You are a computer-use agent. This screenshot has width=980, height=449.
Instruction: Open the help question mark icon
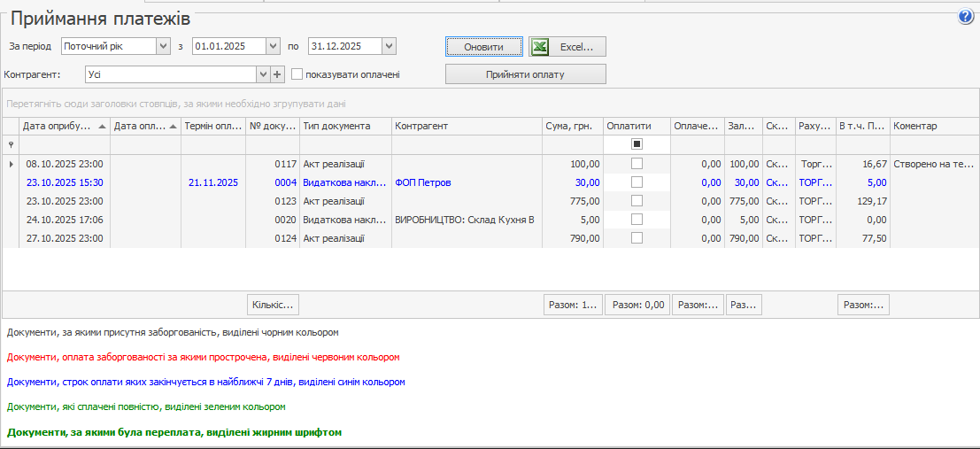tap(966, 17)
